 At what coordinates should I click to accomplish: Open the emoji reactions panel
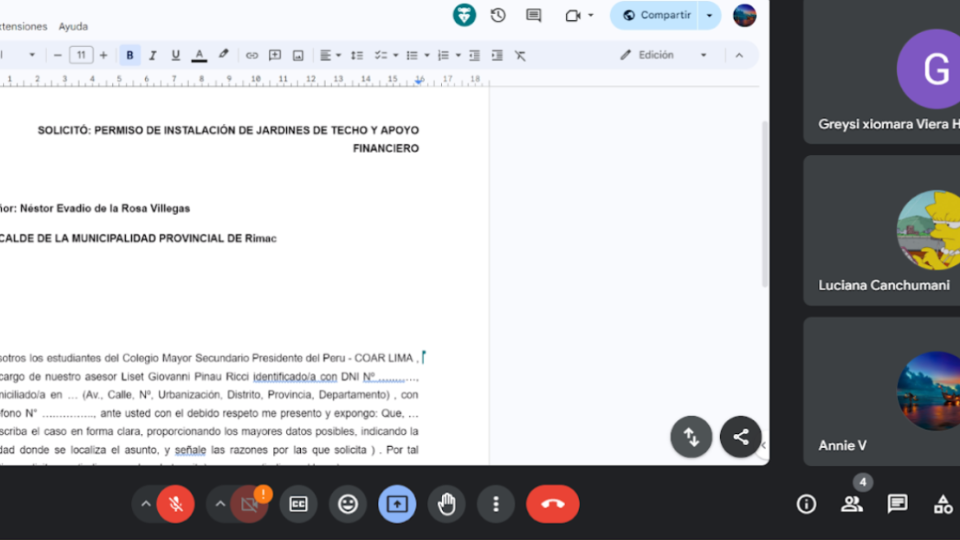[348, 504]
